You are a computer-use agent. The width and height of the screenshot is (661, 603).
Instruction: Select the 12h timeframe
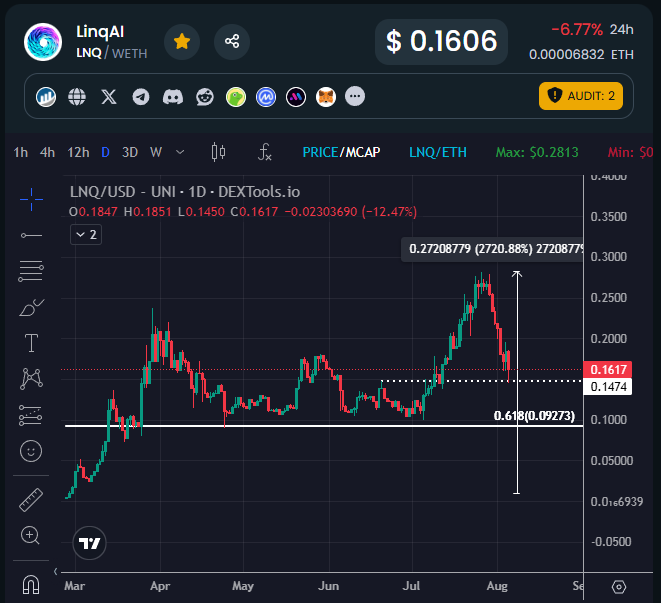coord(78,152)
